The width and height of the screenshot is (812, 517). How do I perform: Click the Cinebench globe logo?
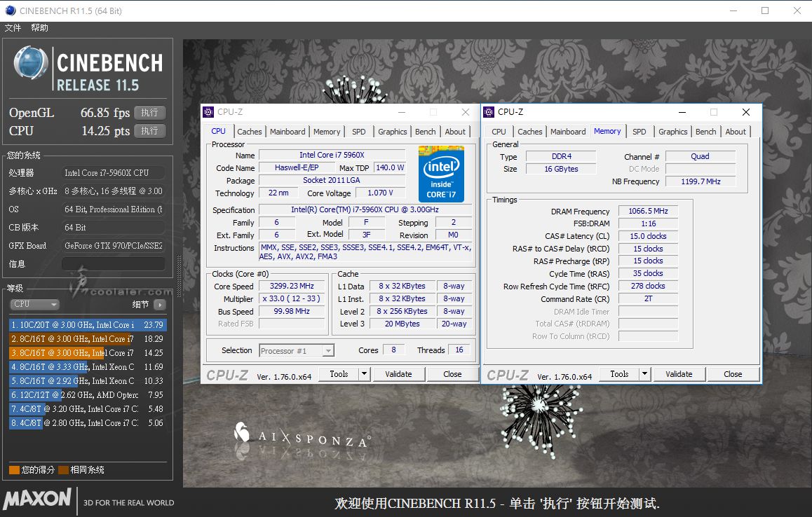[x=31, y=63]
